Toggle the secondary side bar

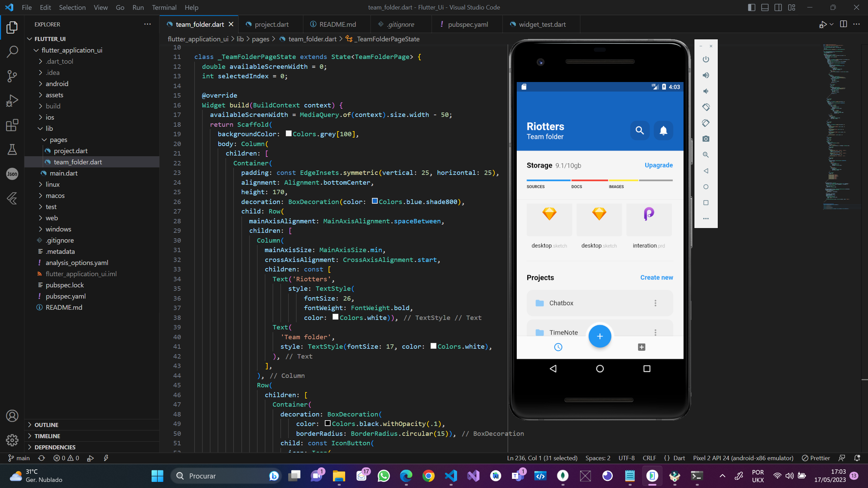[778, 7]
